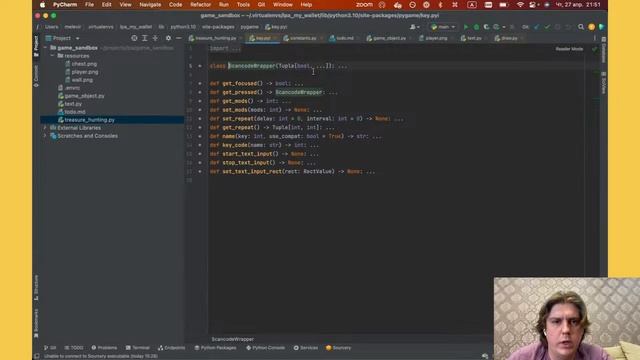
Task: Expand External Libraries node
Action: tap(45, 128)
